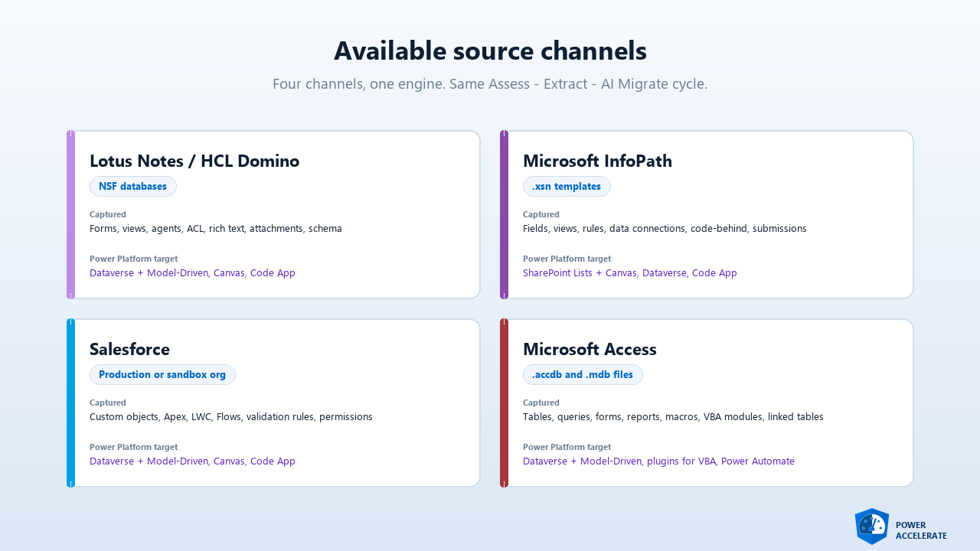The image size is (980, 551).
Task: Click the 'Available source channels' heading
Action: [x=490, y=51]
